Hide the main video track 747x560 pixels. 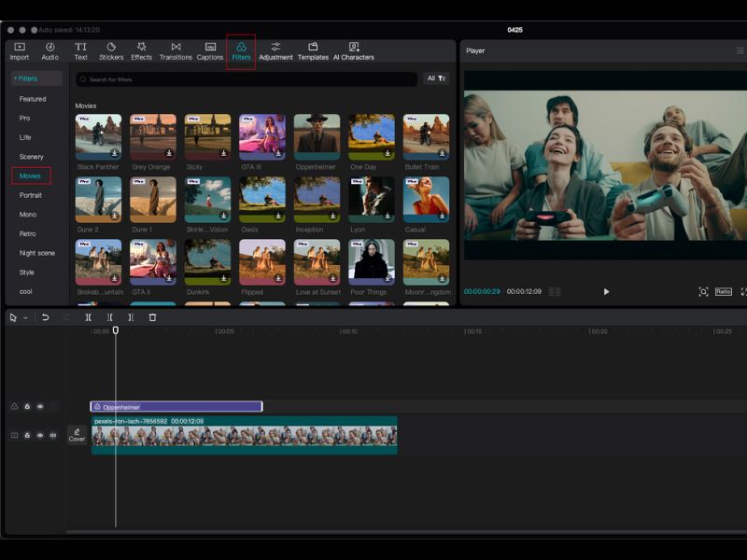tap(40, 435)
